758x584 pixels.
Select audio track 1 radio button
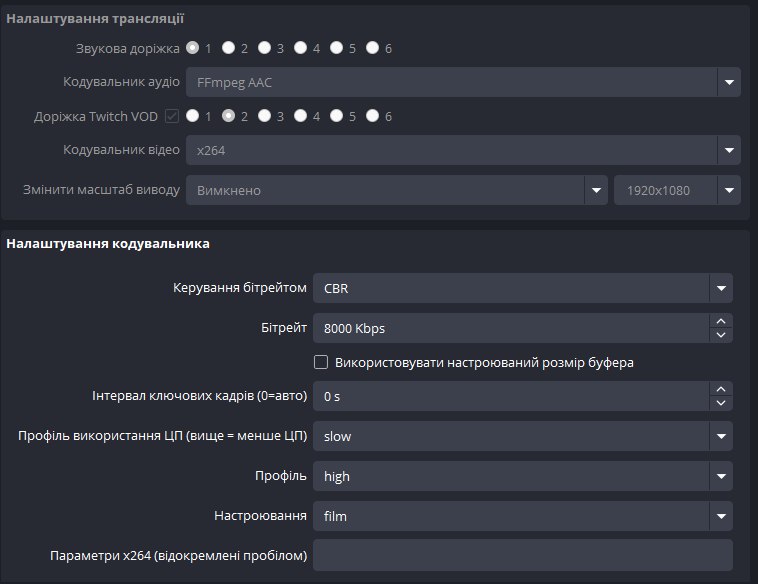click(192, 47)
